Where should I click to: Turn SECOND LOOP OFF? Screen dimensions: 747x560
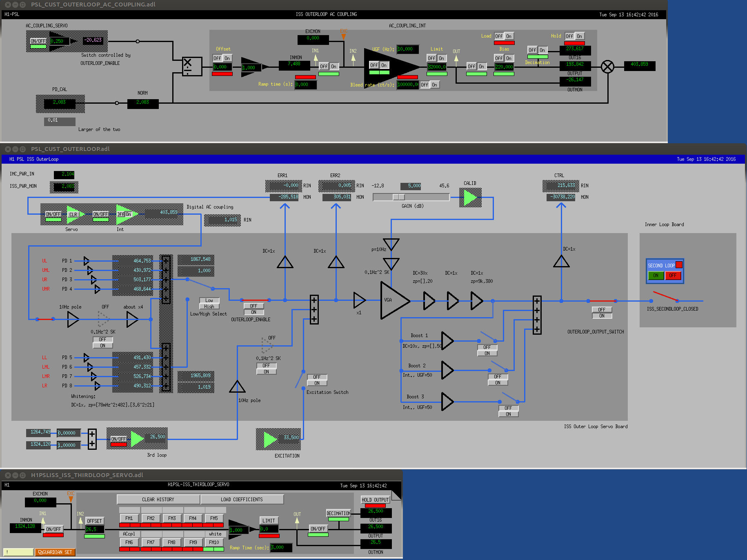tap(673, 276)
